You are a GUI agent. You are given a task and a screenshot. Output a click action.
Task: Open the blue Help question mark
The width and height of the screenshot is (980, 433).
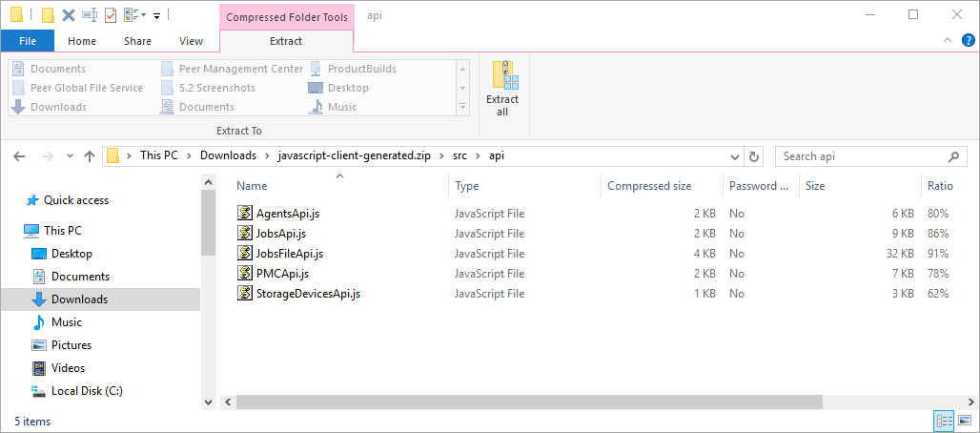pos(968,40)
